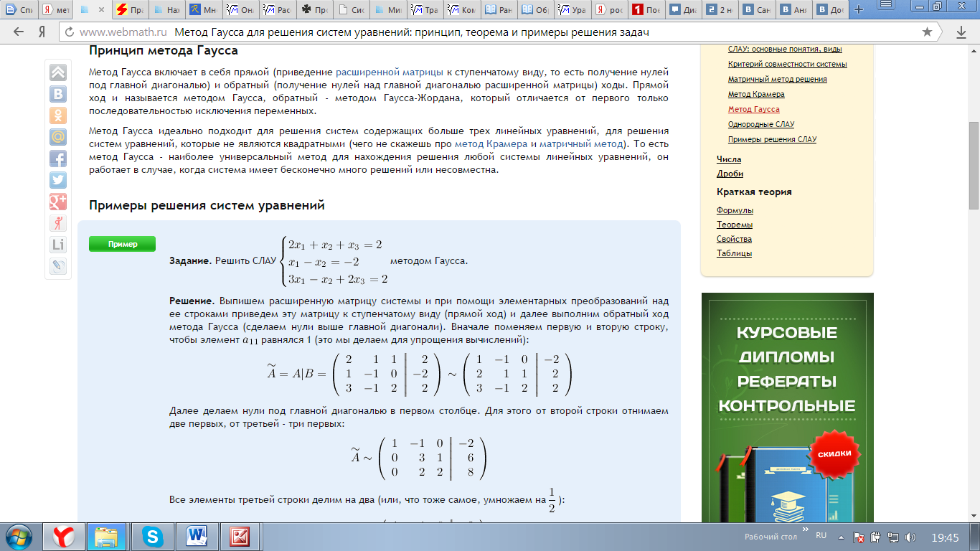
Task: Share via LiveJournal pencil sidebar icon
Action: pos(58,266)
